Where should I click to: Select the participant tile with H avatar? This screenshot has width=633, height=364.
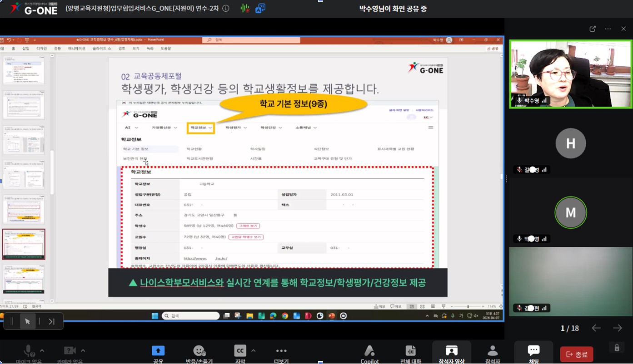[571, 143]
